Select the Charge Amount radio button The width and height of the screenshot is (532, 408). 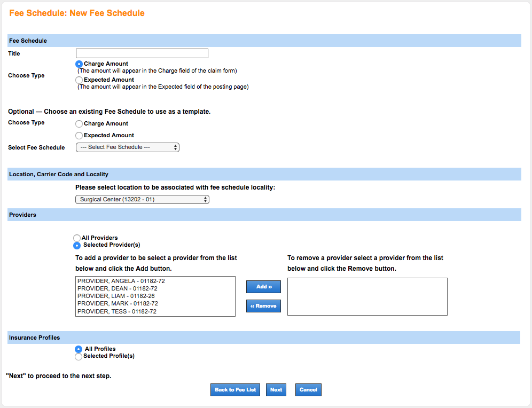79,64
